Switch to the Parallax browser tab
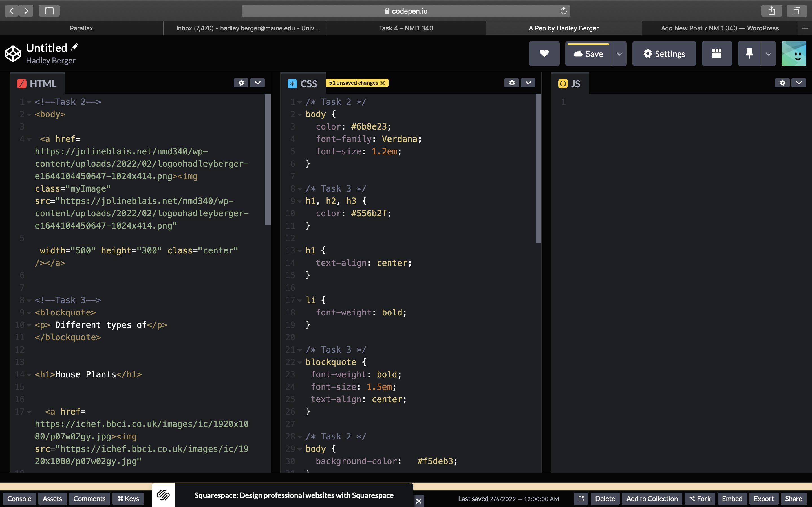The width and height of the screenshot is (812, 507). pyautogui.click(x=81, y=28)
